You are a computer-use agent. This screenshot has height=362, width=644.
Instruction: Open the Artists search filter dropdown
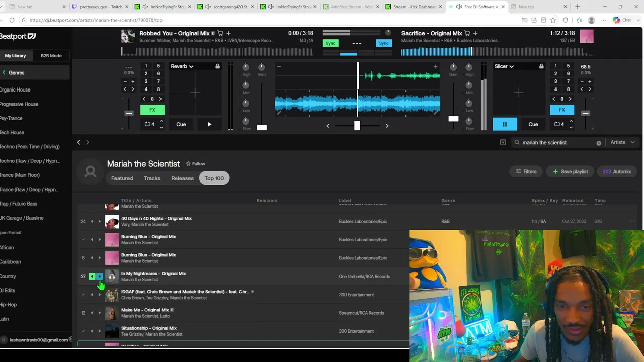[x=622, y=142]
